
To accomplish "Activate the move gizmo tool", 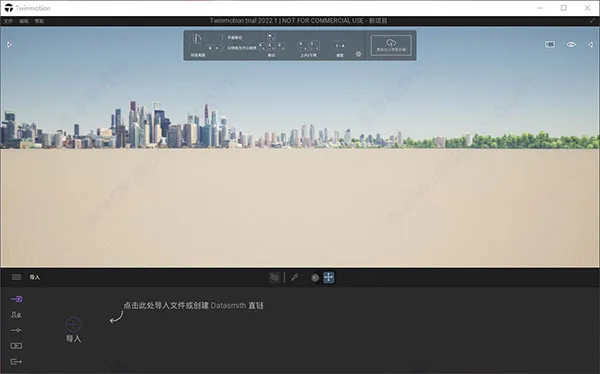I will (329, 278).
